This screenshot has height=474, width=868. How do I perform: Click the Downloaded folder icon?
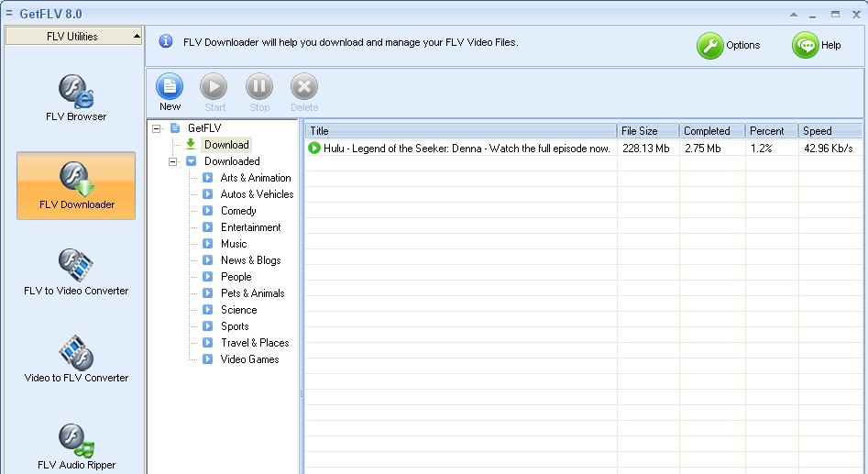(x=191, y=161)
